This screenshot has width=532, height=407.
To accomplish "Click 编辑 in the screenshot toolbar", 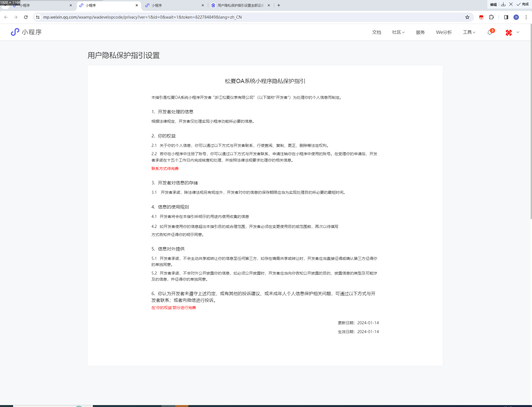I will pyautogui.click(x=493, y=4).
